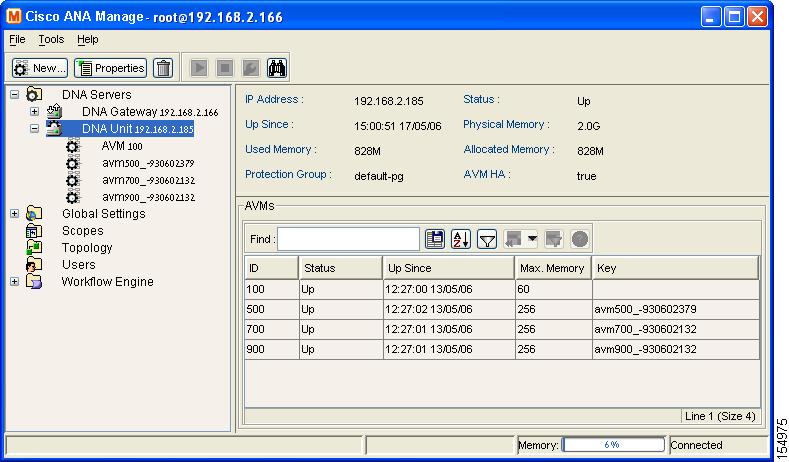
Task: Click the DNA Gateway server icon
Action: (54, 111)
